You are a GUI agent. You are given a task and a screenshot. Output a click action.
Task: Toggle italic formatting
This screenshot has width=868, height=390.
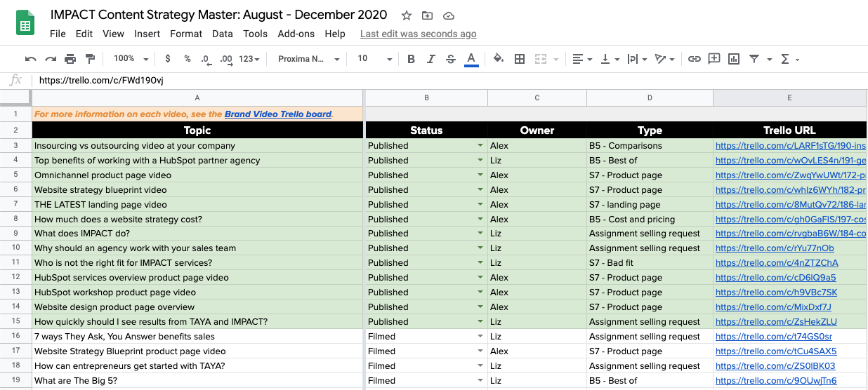[431, 59]
